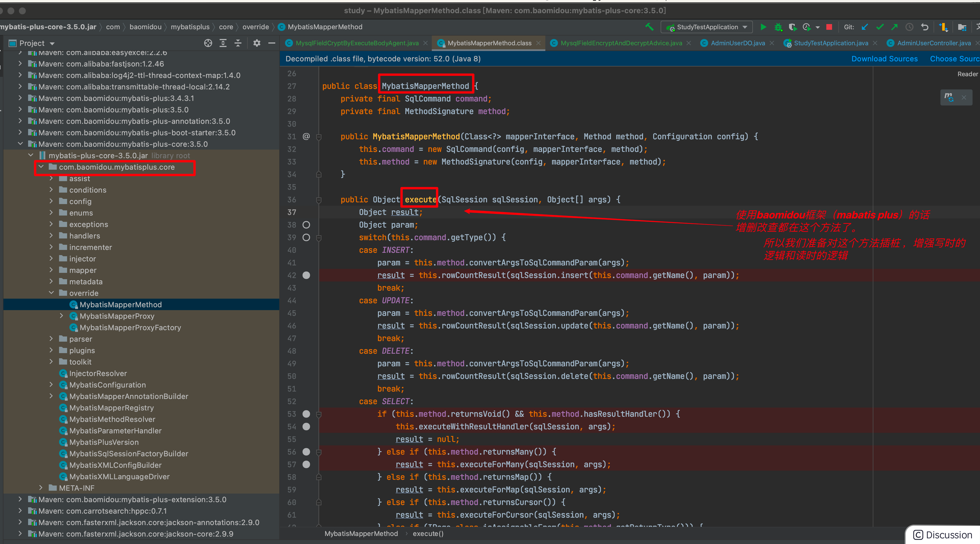Click the Download Sources link
The height and width of the screenshot is (544, 980).
(x=884, y=58)
